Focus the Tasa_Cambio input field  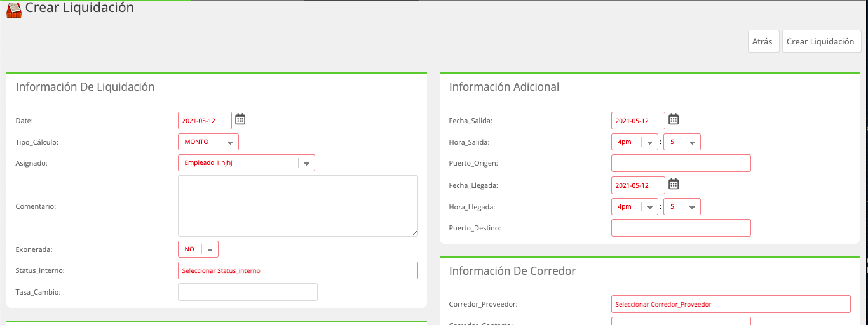[248, 292]
